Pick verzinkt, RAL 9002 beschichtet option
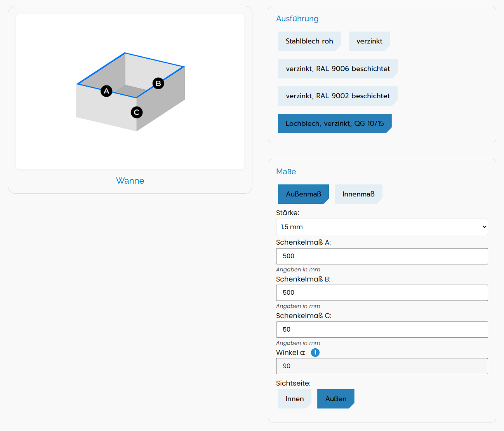This screenshot has width=504, height=431. (337, 96)
